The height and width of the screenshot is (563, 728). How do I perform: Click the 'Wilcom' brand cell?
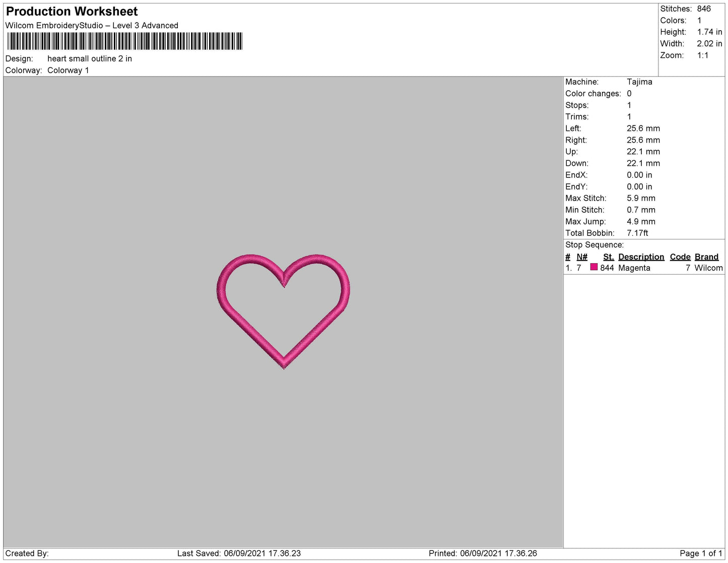click(708, 268)
